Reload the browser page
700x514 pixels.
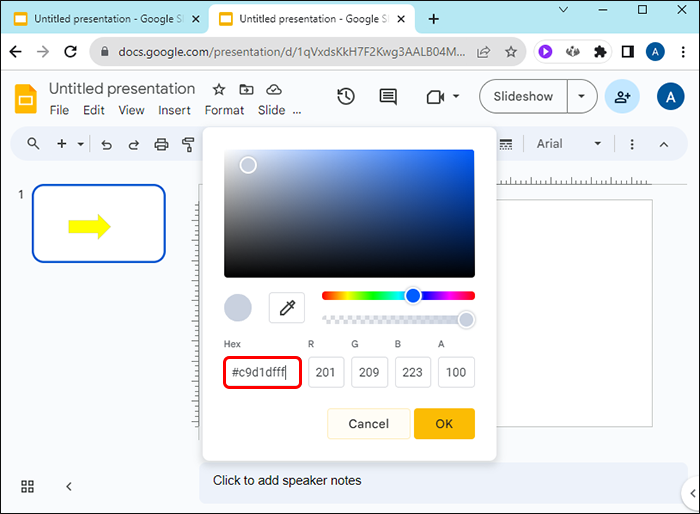[71, 52]
